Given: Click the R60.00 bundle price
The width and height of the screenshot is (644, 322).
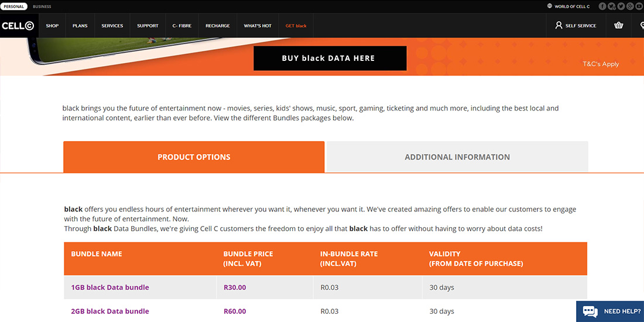Looking at the screenshot, I should pos(235,311).
